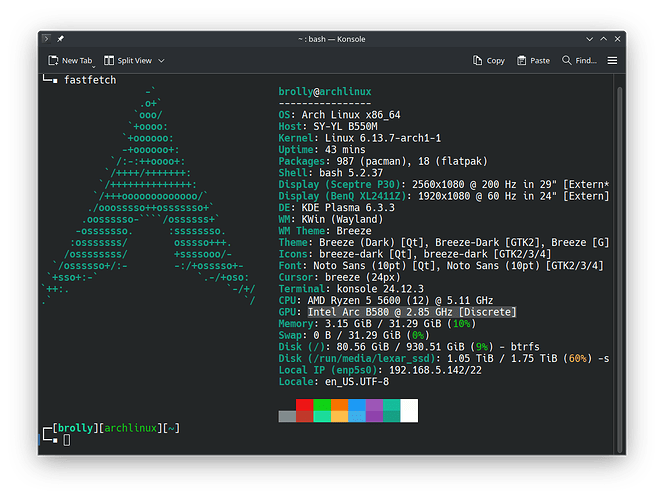Click the Kernel: Linux 6.13.7-arch1-1 line
Viewport: 663px width, 500px height.
pos(359,138)
